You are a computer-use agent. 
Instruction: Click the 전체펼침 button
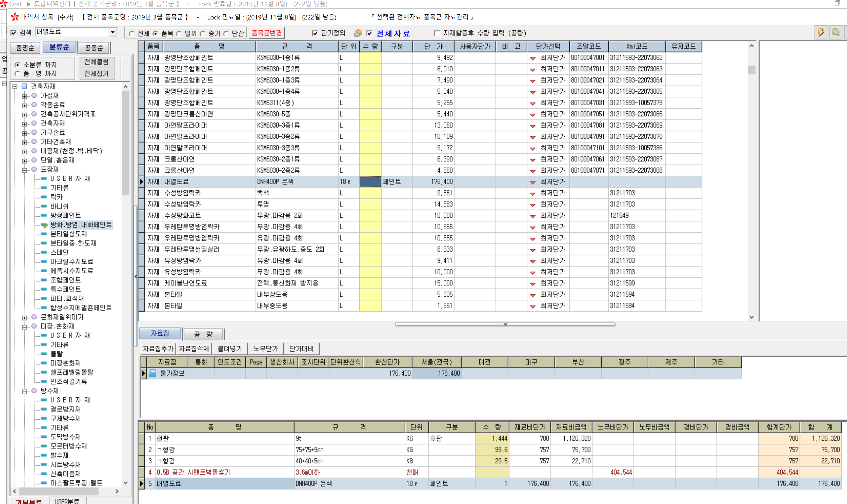point(96,62)
